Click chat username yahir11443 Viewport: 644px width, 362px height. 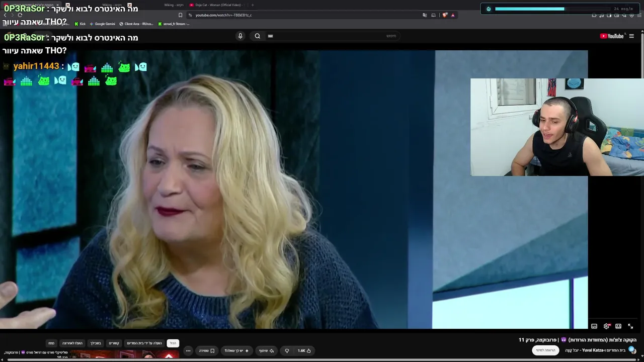pos(36,66)
